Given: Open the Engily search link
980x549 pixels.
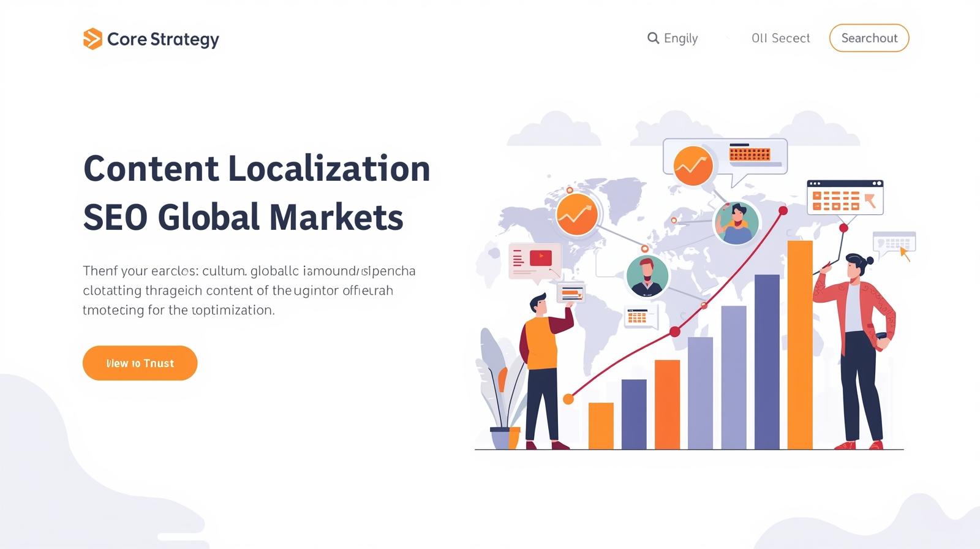Looking at the screenshot, I should pyautogui.click(x=680, y=38).
